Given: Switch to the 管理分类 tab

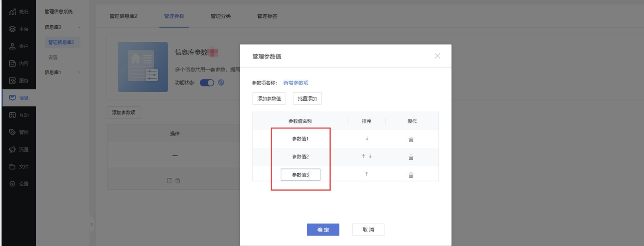Looking at the screenshot, I should pos(221,16).
